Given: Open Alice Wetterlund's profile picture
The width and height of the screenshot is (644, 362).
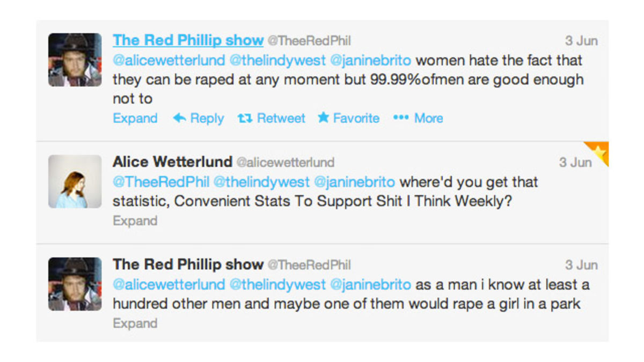Looking at the screenshot, I should pos(75,181).
